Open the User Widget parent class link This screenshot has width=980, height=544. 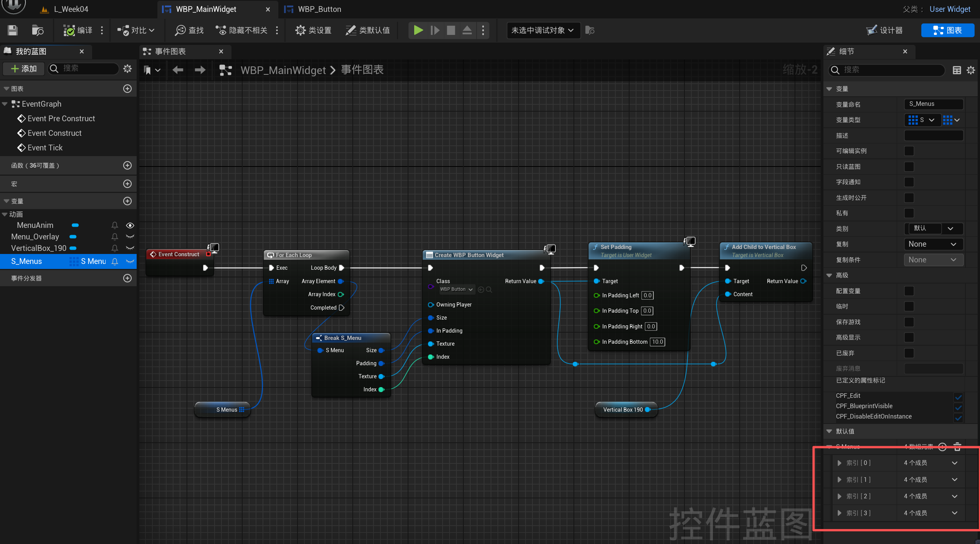(x=949, y=9)
